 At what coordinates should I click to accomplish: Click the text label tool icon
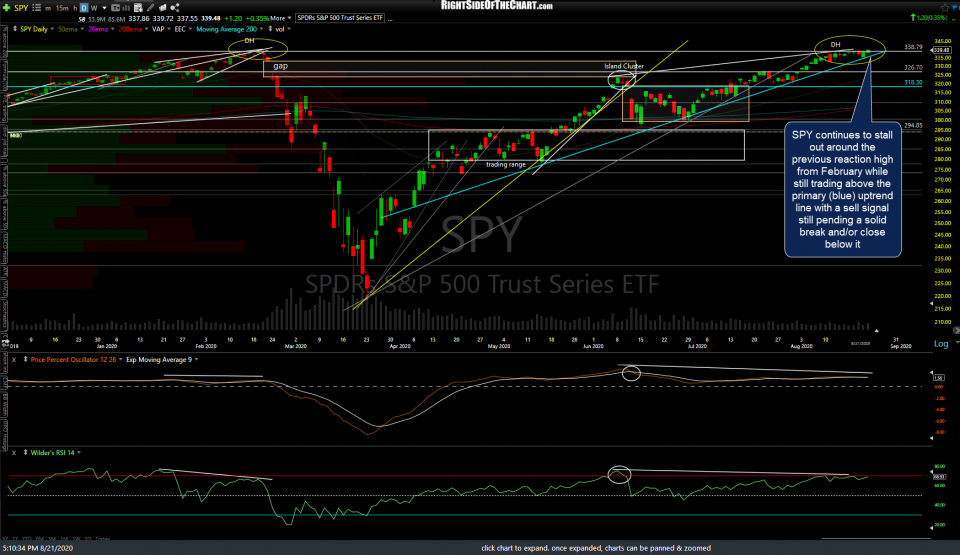click(x=115, y=8)
